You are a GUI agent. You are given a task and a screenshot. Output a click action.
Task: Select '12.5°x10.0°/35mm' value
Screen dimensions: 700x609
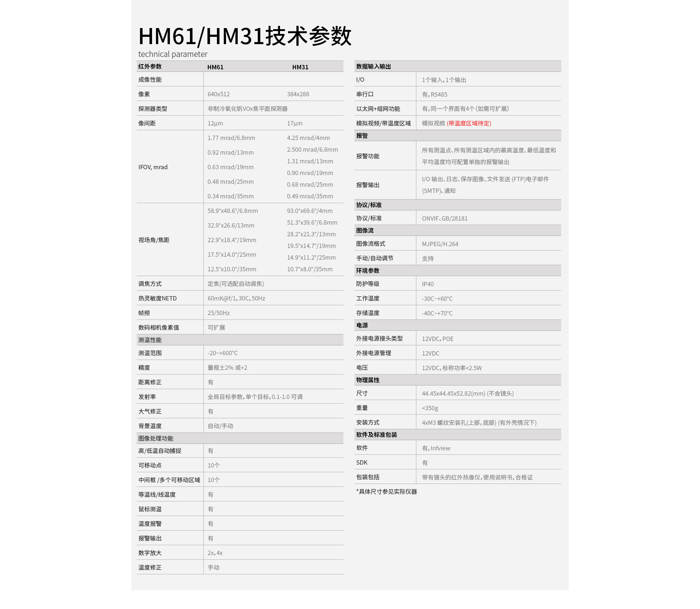pos(232,269)
